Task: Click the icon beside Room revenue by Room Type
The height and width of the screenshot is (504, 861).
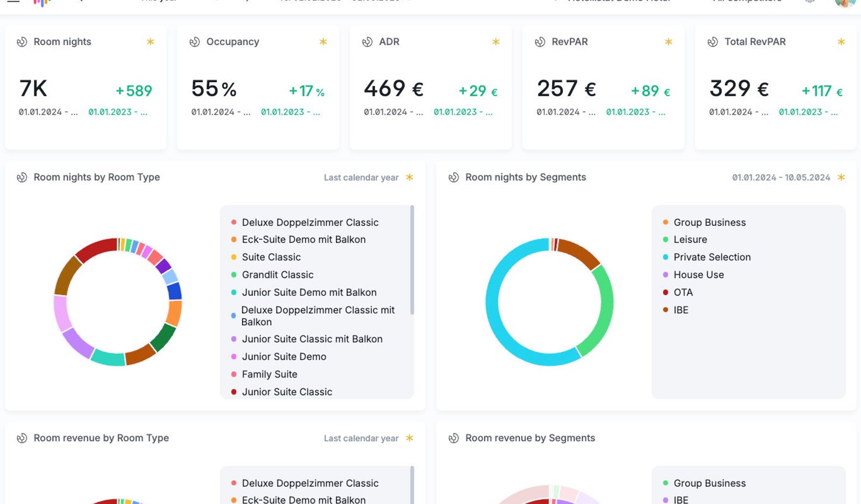Action: pyautogui.click(x=22, y=438)
